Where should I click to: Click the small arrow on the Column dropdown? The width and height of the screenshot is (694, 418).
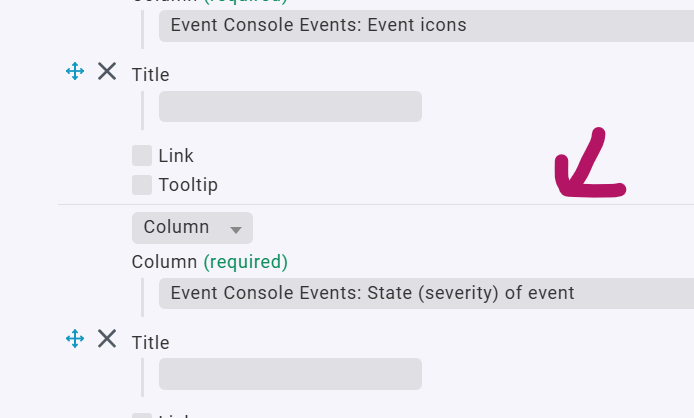pyautogui.click(x=236, y=229)
